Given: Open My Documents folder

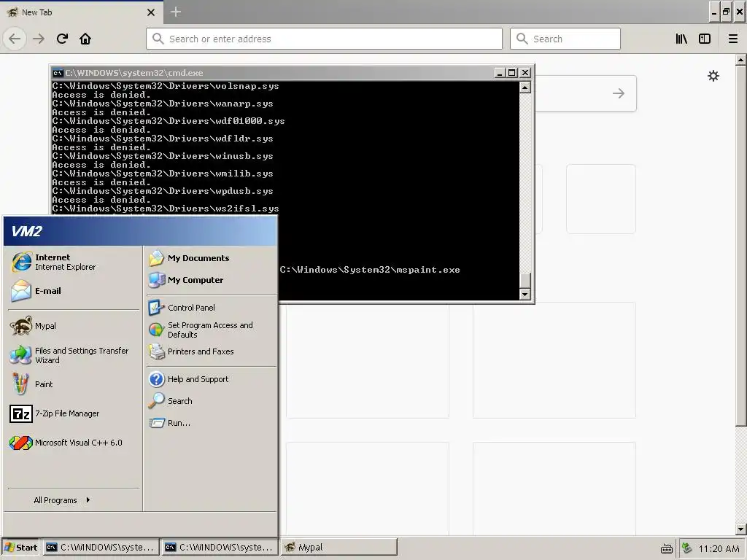Looking at the screenshot, I should 211,258.
